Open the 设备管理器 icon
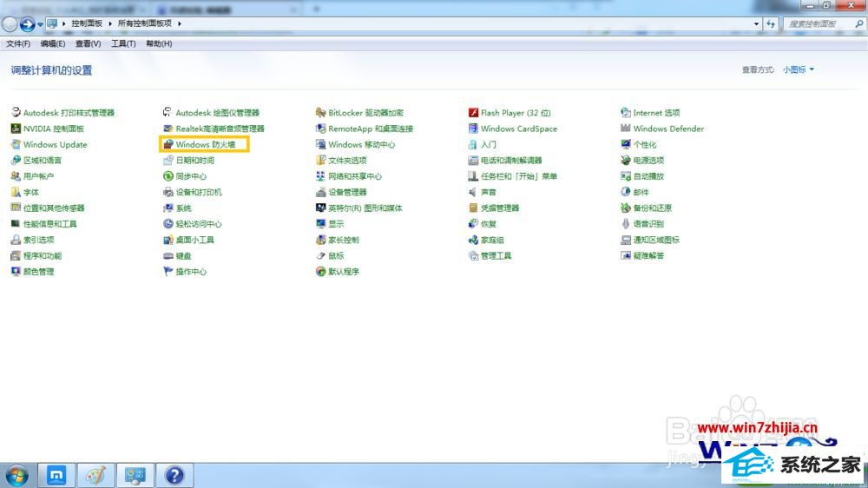Screen dimensions: 868x488 (320, 192)
